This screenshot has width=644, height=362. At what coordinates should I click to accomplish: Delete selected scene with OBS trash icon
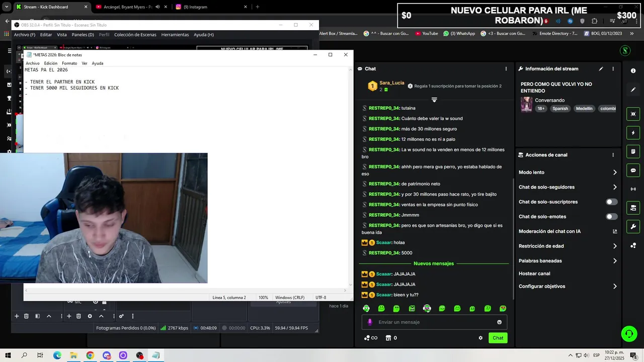[x=26, y=316]
